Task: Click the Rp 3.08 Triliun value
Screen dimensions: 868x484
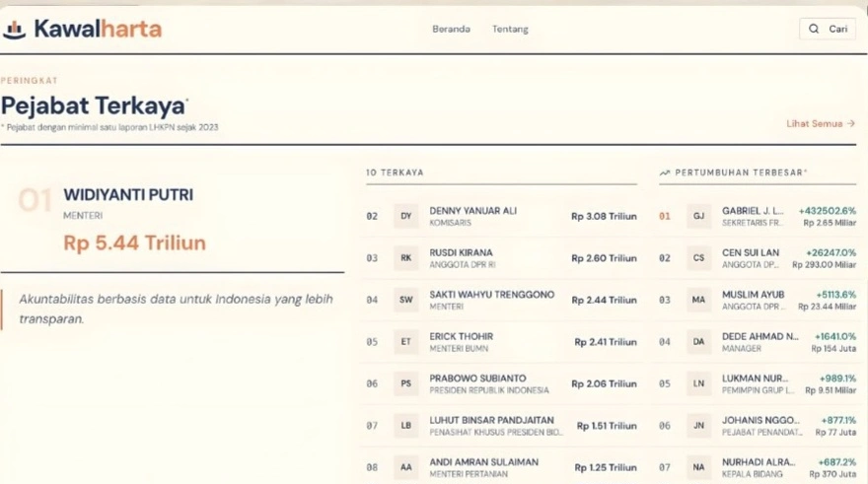Action: (604, 216)
